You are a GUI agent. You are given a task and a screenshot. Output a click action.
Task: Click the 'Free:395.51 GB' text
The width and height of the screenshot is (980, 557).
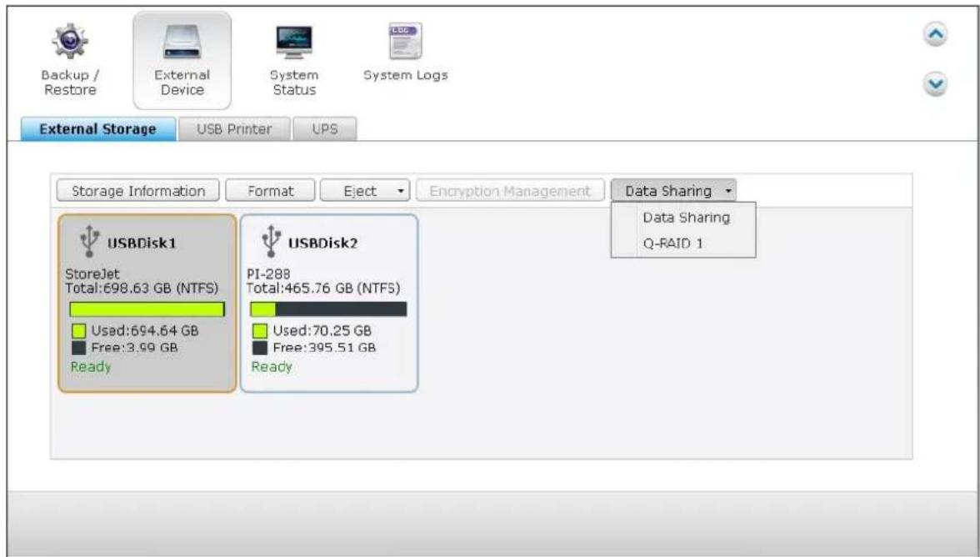pos(324,349)
